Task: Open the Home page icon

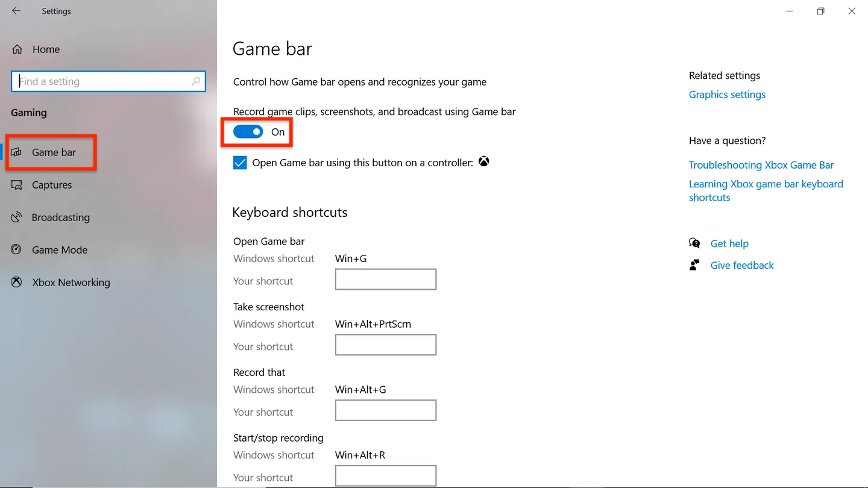Action: coord(17,49)
